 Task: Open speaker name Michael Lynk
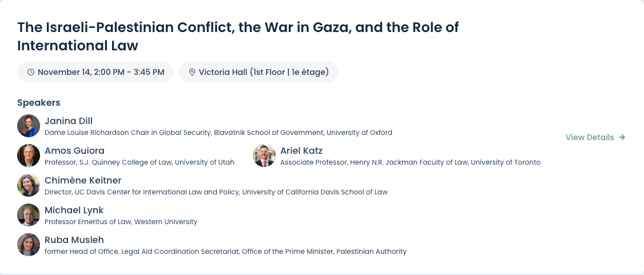[x=74, y=210]
